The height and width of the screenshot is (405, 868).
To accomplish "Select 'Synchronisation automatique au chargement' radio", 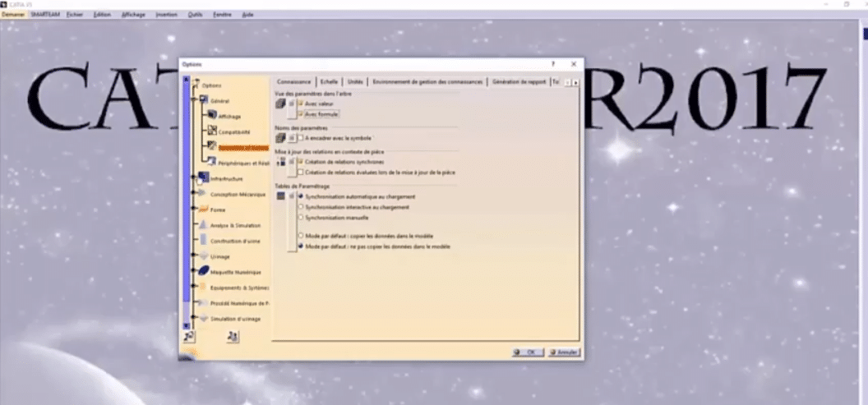I will tap(301, 196).
